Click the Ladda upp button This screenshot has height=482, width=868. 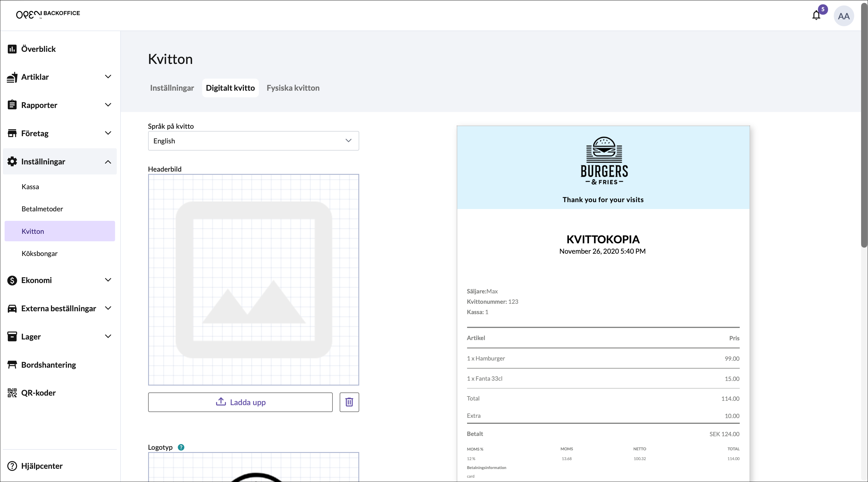click(x=240, y=402)
